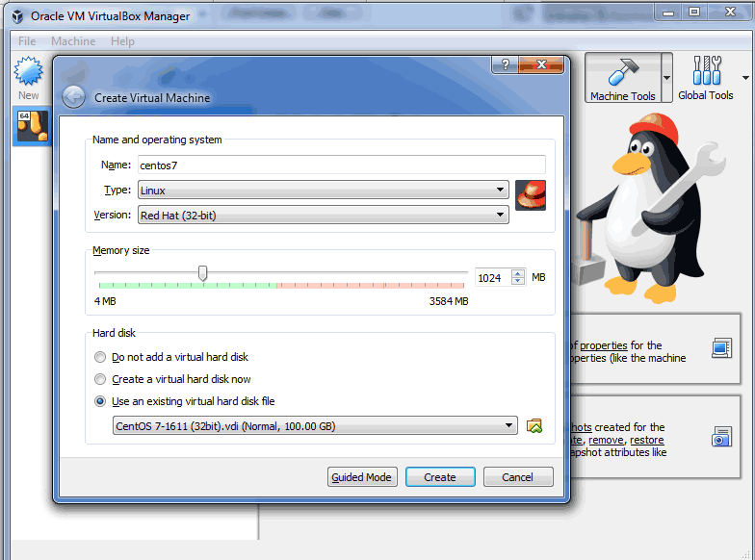This screenshot has height=560, width=755.
Task: Click the Cancel button
Action: click(x=518, y=477)
